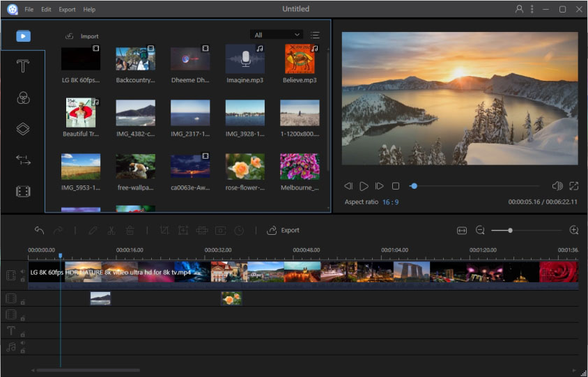Open the Elements panel with film strip icon
This screenshot has width=588, height=377.
[x=23, y=191]
